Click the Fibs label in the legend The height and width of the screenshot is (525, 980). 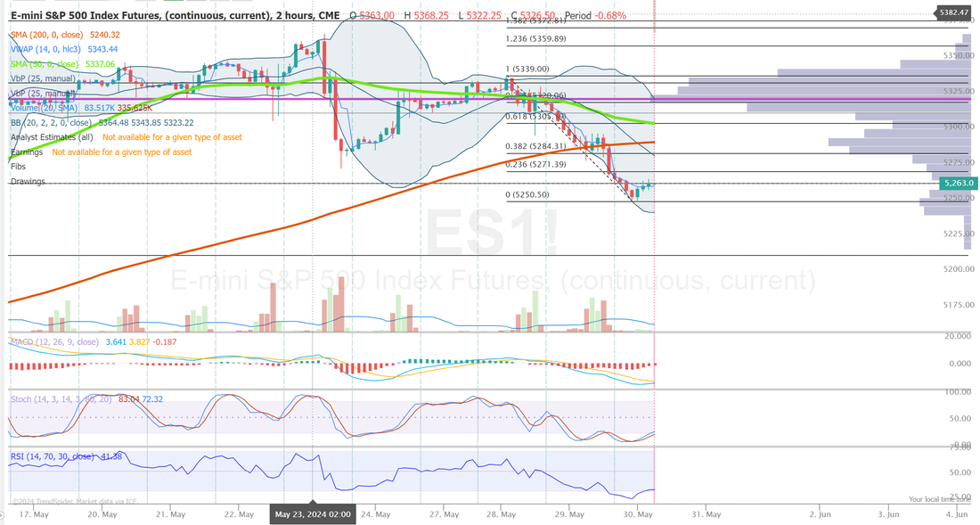[x=18, y=167]
